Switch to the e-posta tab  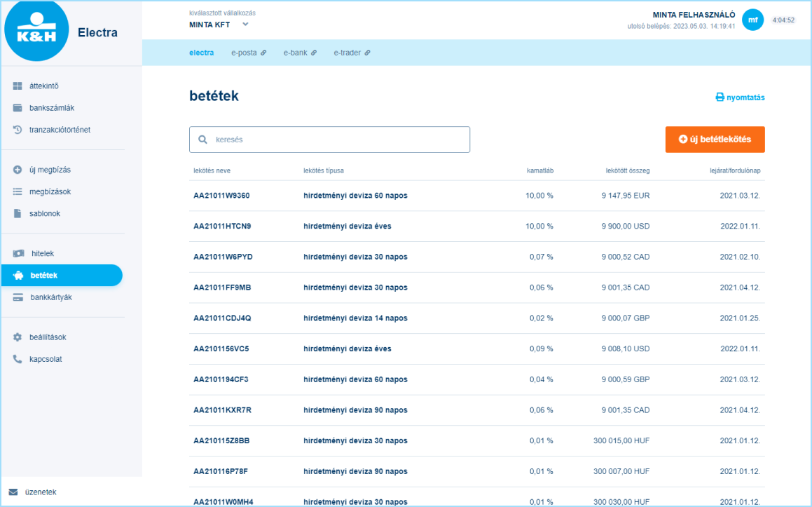pyautogui.click(x=248, y=53)
